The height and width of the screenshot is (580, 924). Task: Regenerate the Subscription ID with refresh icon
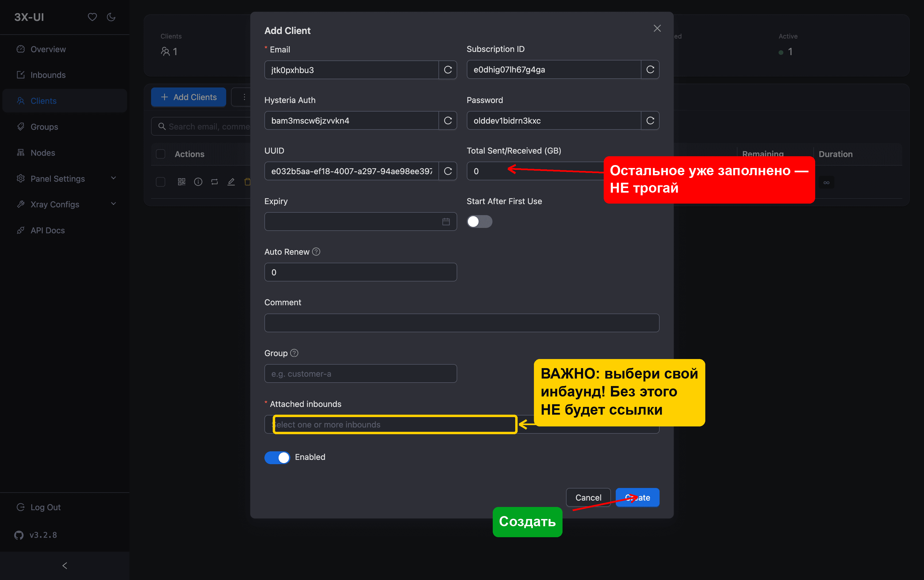[x=650, y=70]
